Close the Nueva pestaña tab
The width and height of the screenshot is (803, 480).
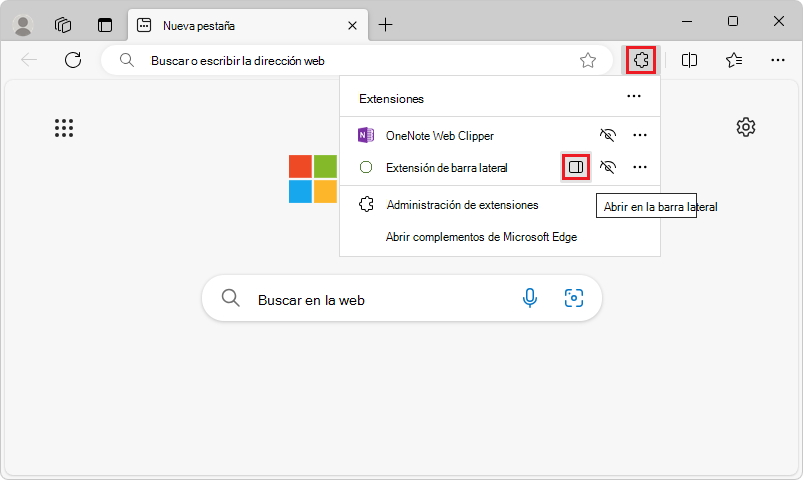pos(352,26)
